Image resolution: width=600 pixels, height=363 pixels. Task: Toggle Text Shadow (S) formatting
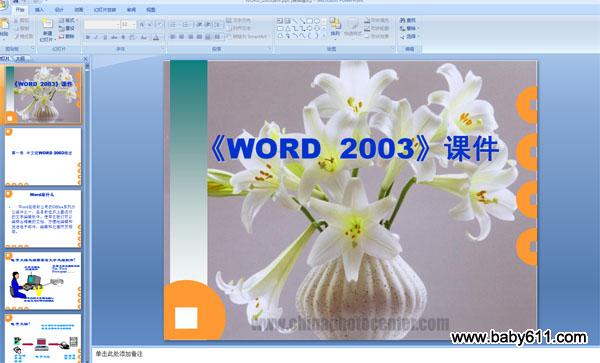coord(123,37)
